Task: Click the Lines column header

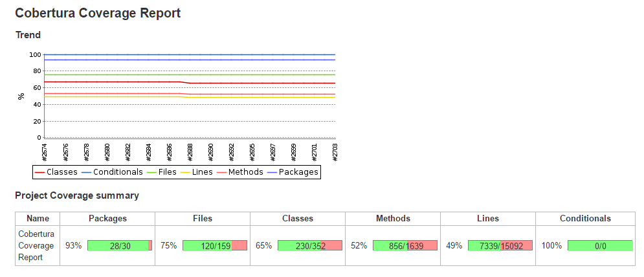Action: coord(488,219)
